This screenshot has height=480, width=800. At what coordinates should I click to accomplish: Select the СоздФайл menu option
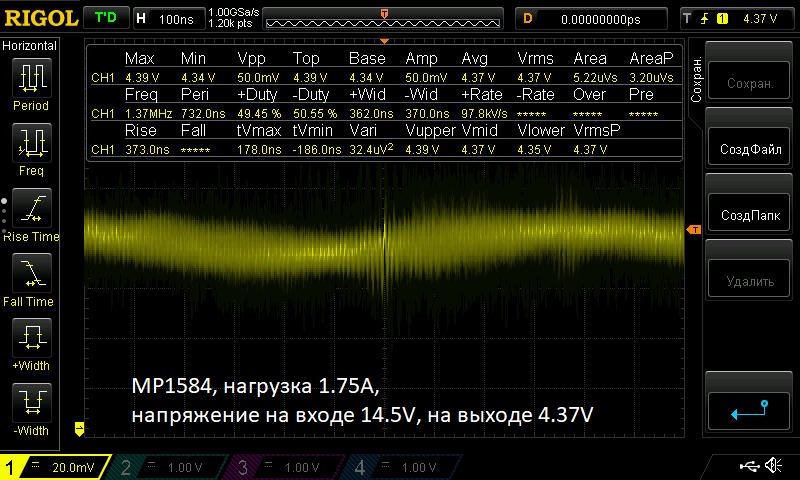[x=749, y=149]
